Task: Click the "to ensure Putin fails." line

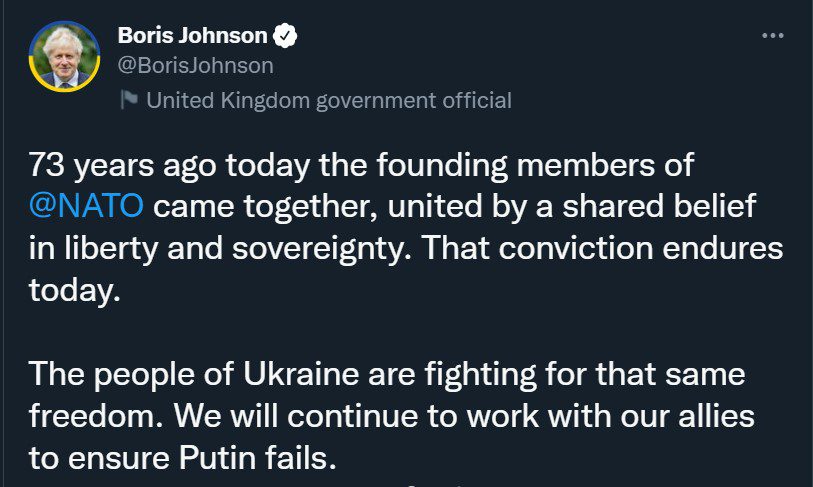Action: click(183, 458)
